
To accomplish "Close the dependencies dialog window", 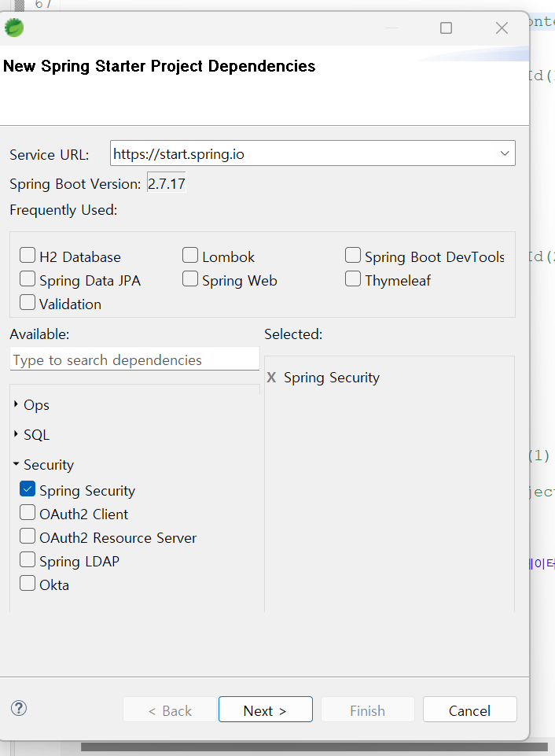I will [502, 28].
